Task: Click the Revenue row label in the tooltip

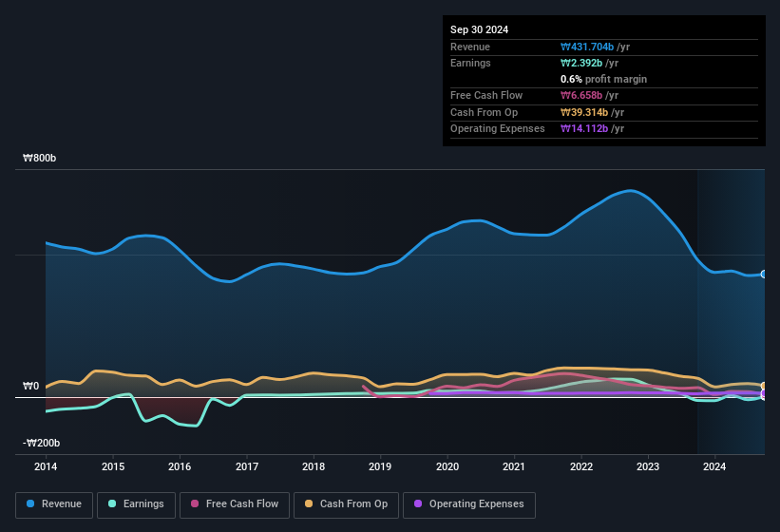Action: [x=470, y=47]
